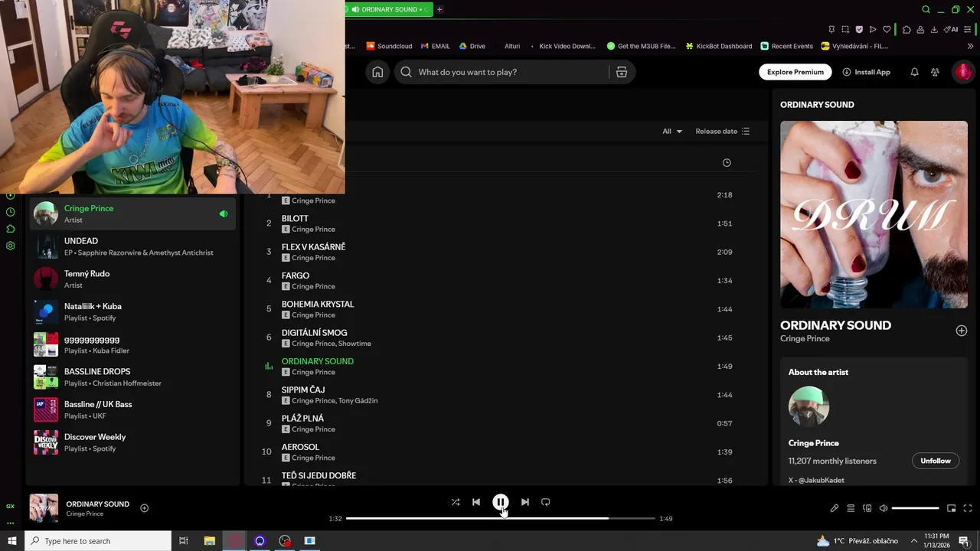This screenshot has width=980, height=551.
Task: Go to Spotify Home icon
Action: pyautogui.click(x=377, y=72)
